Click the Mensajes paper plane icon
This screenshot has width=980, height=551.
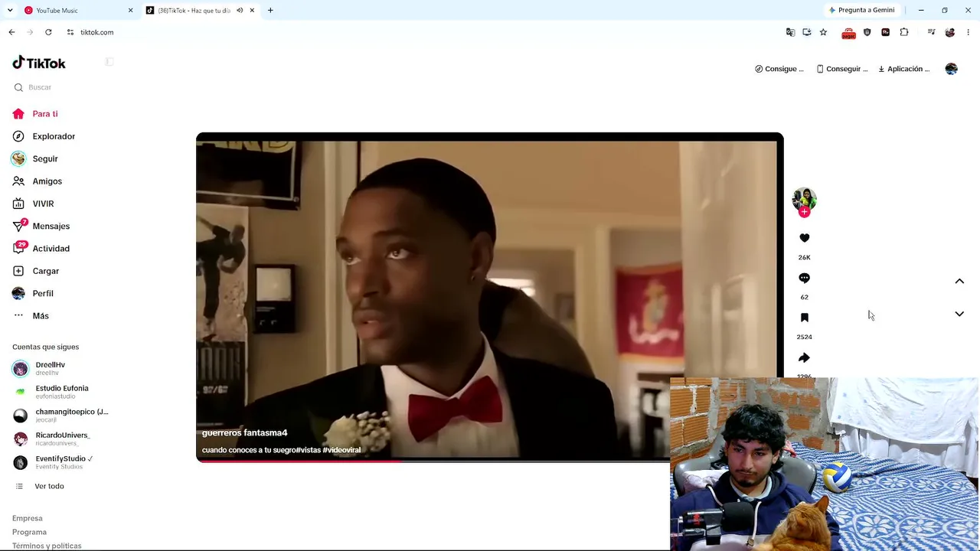[18, 226]
